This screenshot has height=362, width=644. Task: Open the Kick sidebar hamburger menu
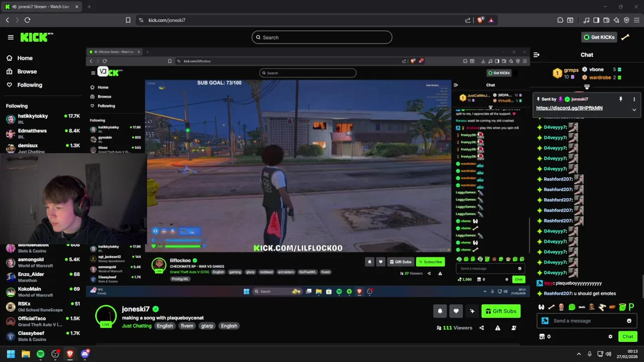point(11,37)
